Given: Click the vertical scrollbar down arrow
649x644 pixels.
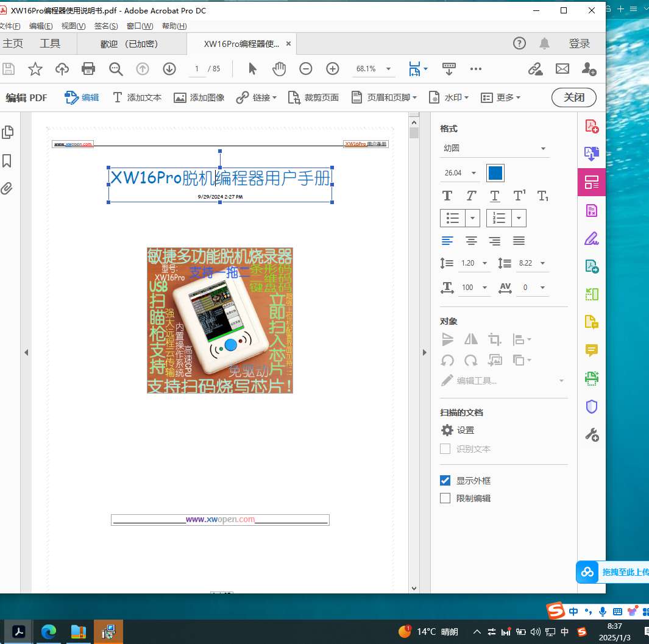Looking at the screenshot, I should (414, 588).
